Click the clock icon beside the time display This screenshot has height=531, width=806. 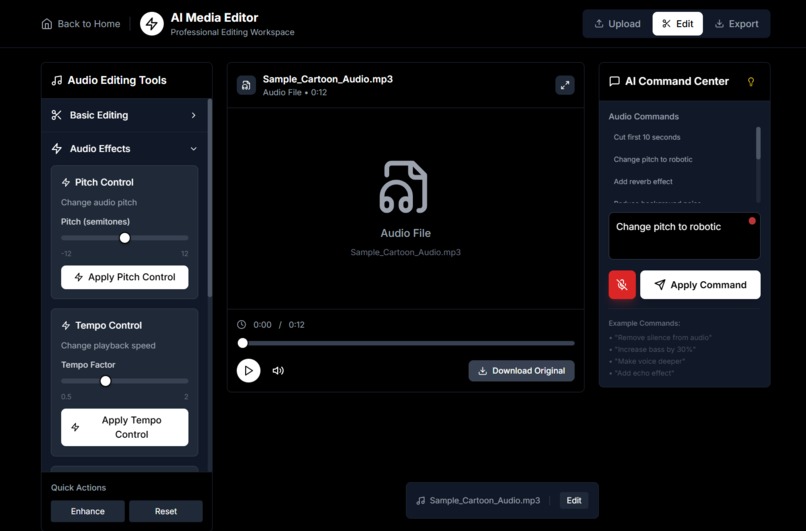242,325
